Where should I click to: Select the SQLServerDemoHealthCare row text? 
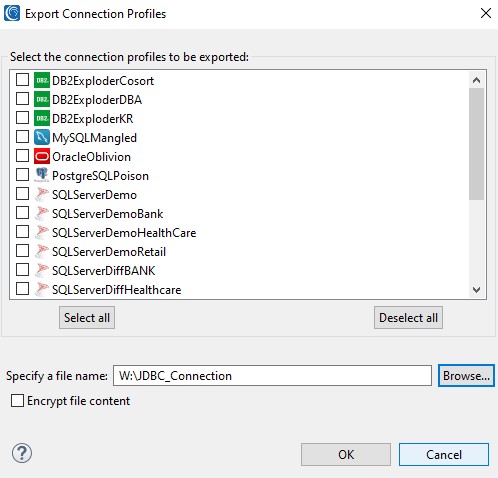pos(124,233)
